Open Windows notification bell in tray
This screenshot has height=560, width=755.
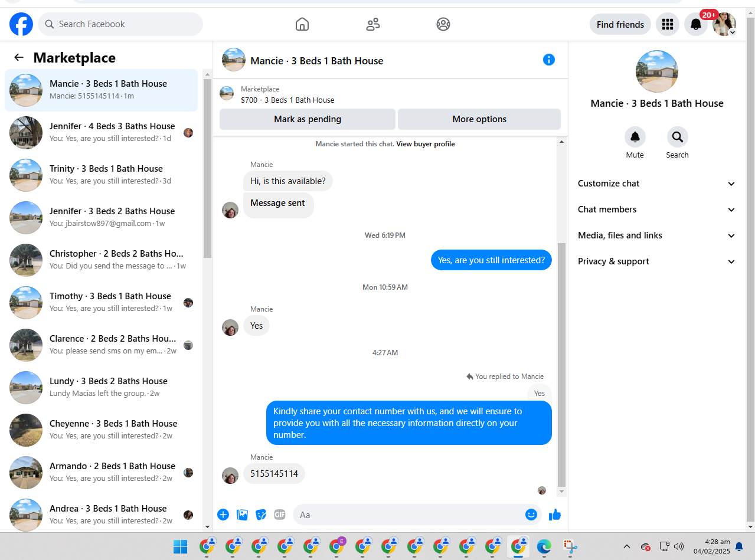[x=739, y=546]
